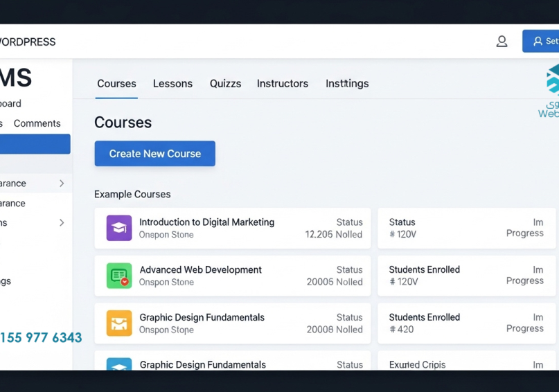The height and width of the screenshot is (392, 559).
Task: Expand the chevron next to the 'arance' sidebar item
Action: (x=62, y=184)
